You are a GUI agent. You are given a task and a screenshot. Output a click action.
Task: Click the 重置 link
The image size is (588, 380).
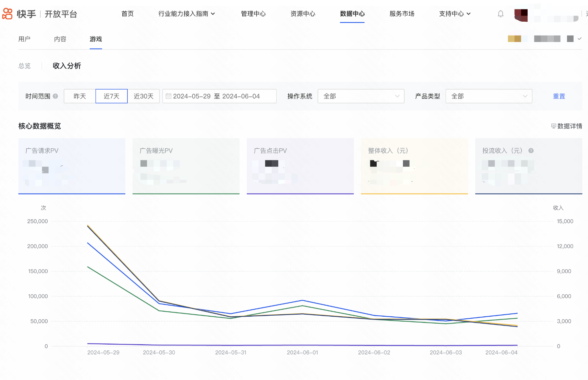[559, 96]
